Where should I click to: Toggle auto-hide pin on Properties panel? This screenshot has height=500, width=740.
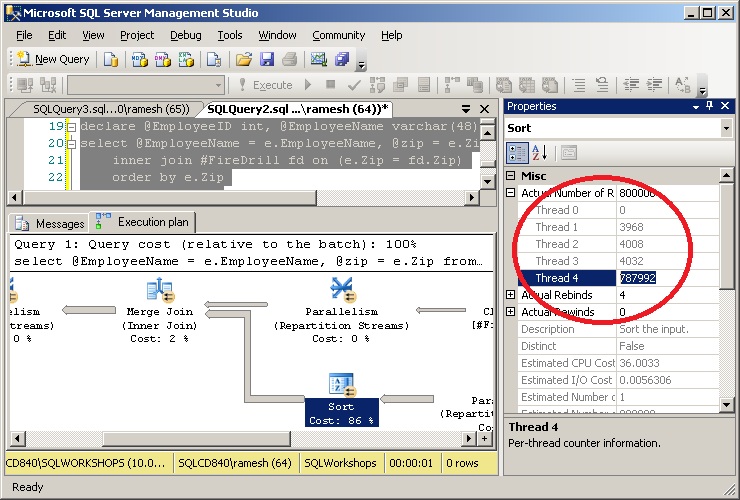710,106
